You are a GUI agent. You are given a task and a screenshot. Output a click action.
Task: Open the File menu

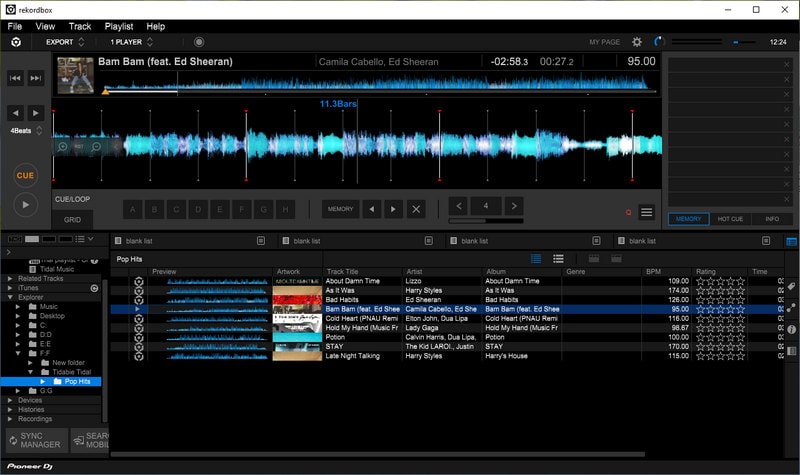[x=15, y=27]
